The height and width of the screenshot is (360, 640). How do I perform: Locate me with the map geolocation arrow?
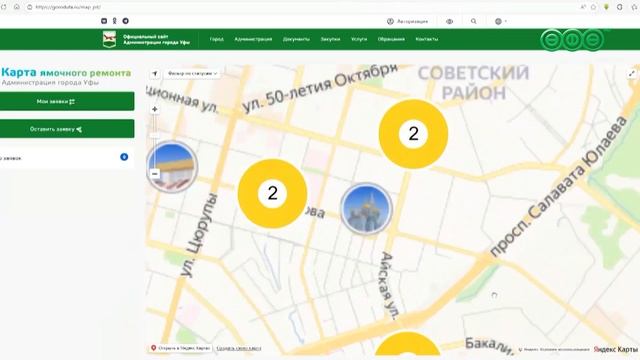pyautogui.click(x=155, y=74)
